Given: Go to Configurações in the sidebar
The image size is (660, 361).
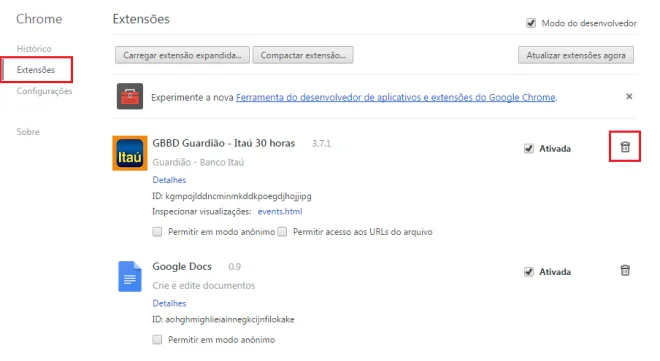Looking at the screenshot, I should coord(44,91).
